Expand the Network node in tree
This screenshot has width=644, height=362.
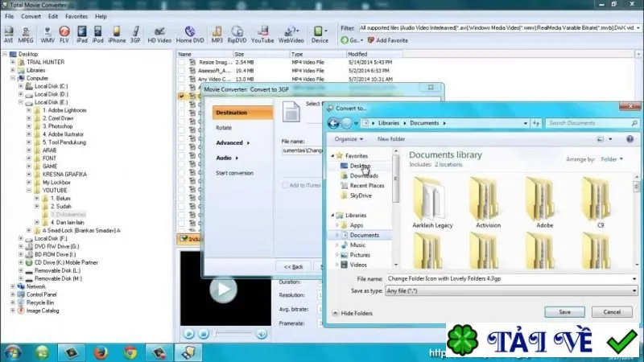pyautogui.click(x=13, y=286)
